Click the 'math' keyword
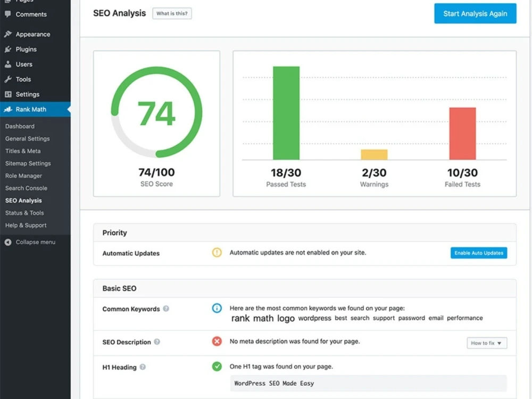Screen dimensions: 532x399 (x=263, y=318)
